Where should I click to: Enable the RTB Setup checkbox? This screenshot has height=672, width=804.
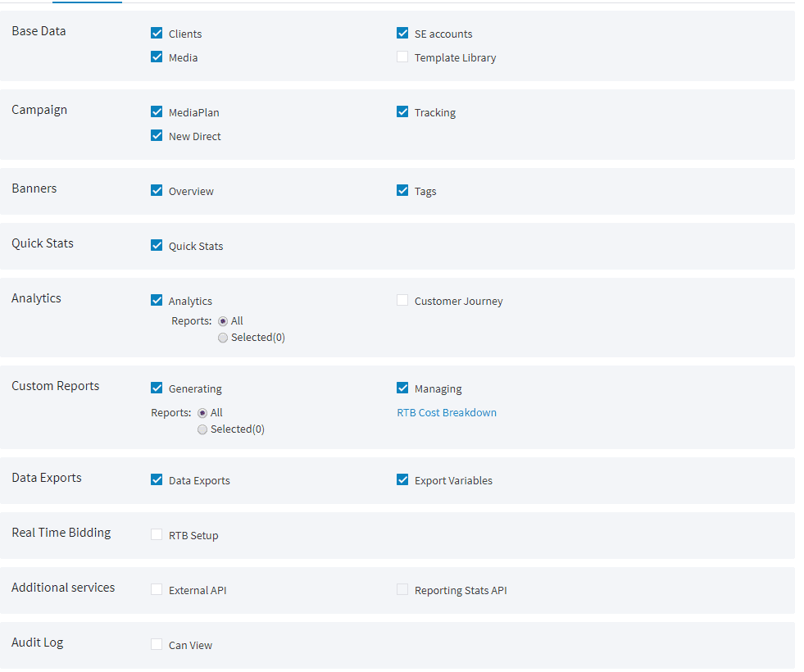tap(157, 534)
